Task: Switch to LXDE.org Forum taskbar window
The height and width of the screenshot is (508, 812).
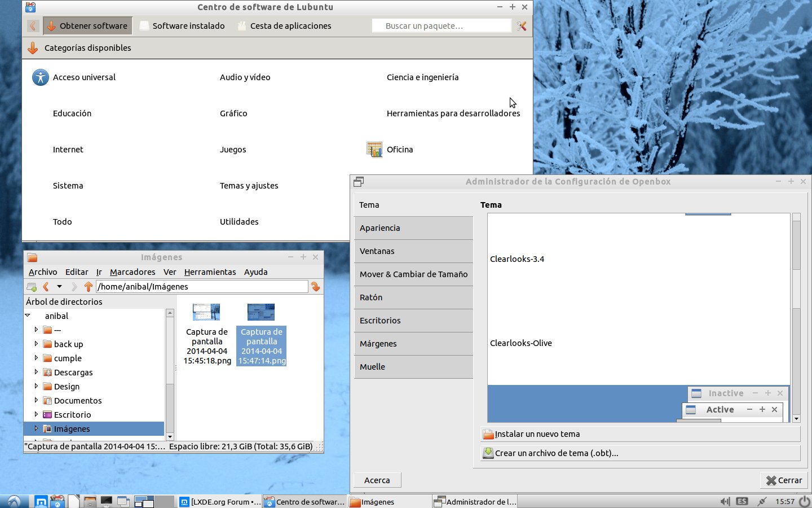Action: click(x=220, y=501)
